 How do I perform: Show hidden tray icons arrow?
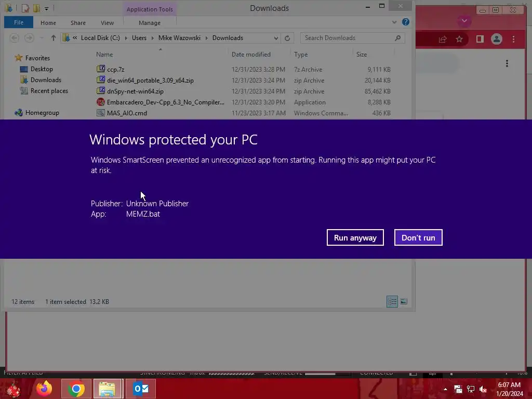(x=445, y=389)
